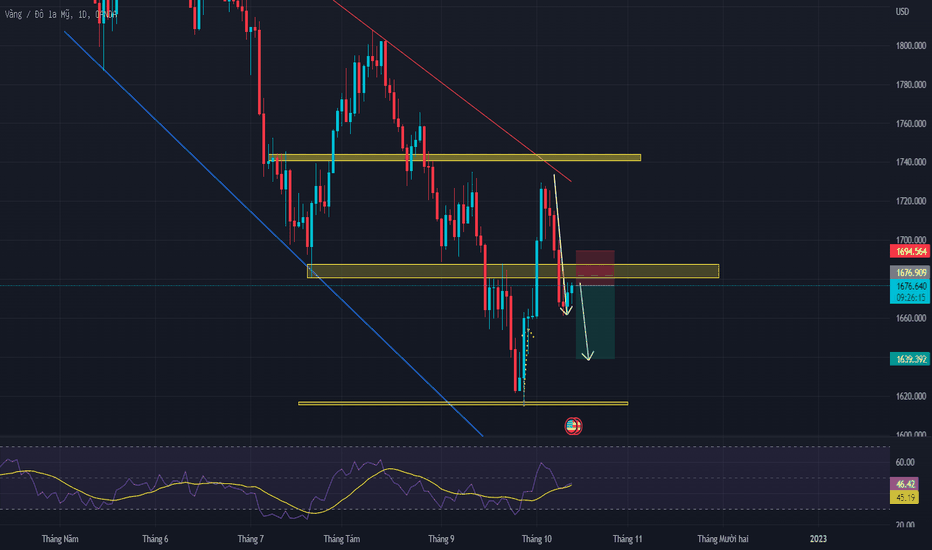Open the USD currency label on price axis
Image resolution: width=932 pixels, height=550 pixels.
point(902,11)
